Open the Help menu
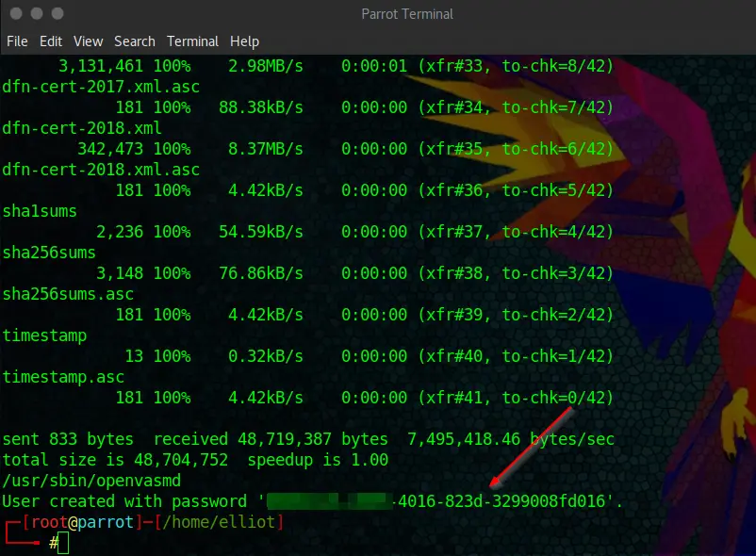 [x=244, y=41]
